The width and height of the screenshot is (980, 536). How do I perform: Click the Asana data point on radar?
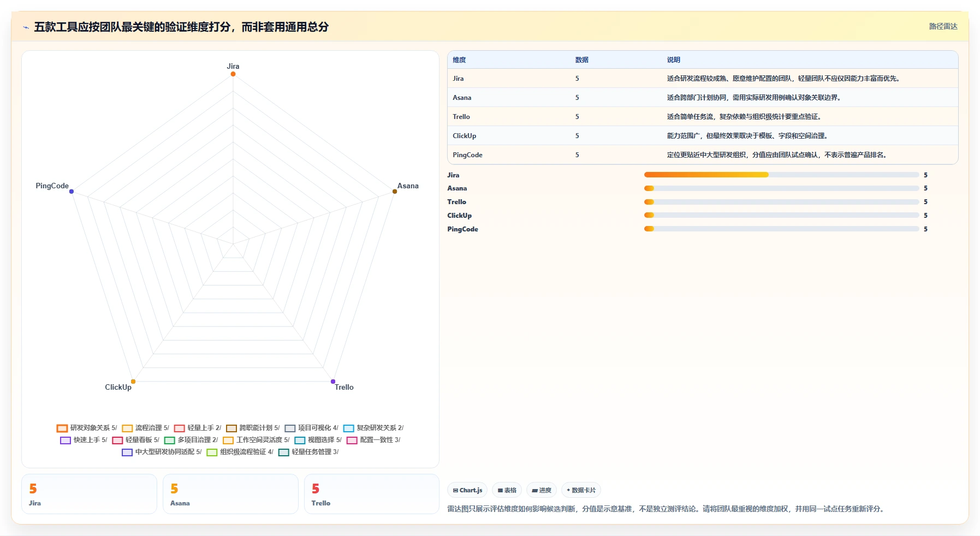[395, 191]
